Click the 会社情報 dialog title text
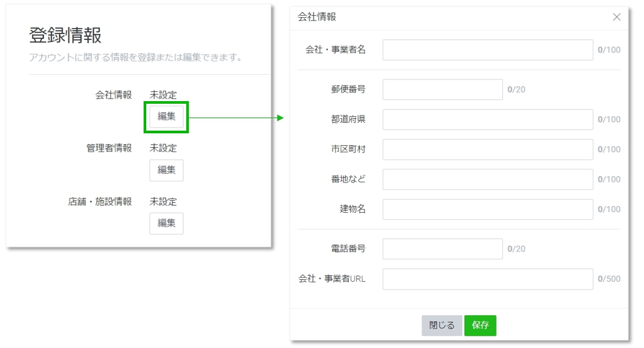The height and width of the screenshot is (348, 644). (x=317, y=16)
